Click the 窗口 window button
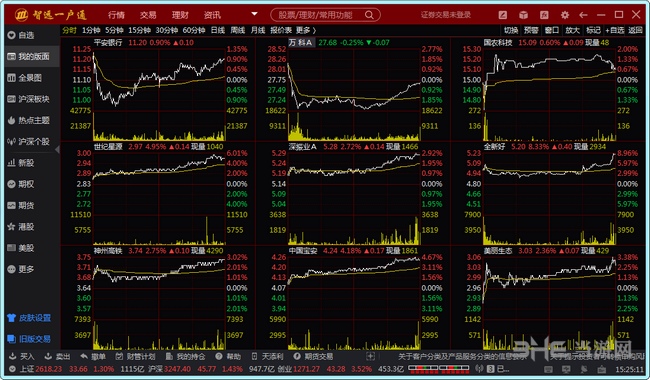This screenshot has width=650, height=380. tap(551, 30)
